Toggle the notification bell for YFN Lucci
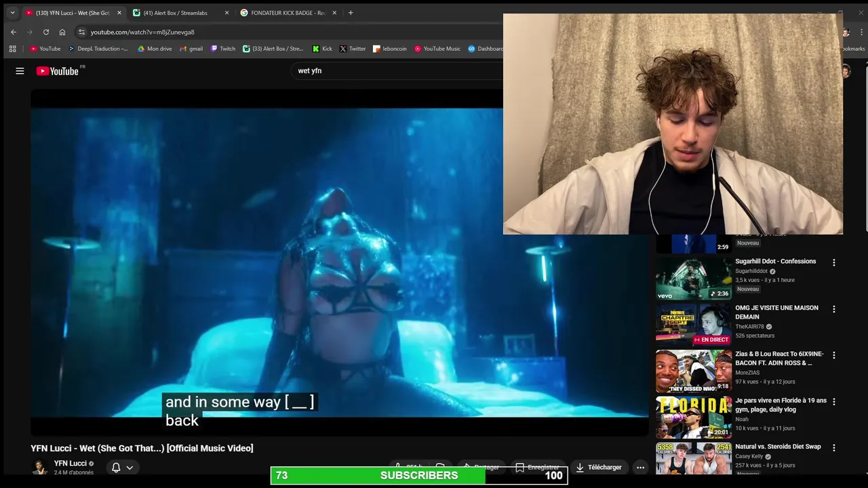This screenshot has height=488, width=868. point(116,468)
